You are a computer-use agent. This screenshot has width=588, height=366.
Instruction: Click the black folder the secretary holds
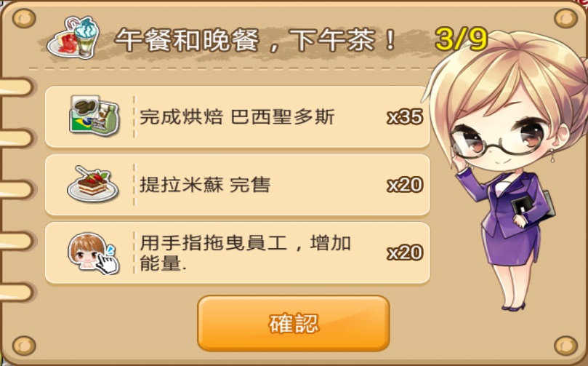533,207
